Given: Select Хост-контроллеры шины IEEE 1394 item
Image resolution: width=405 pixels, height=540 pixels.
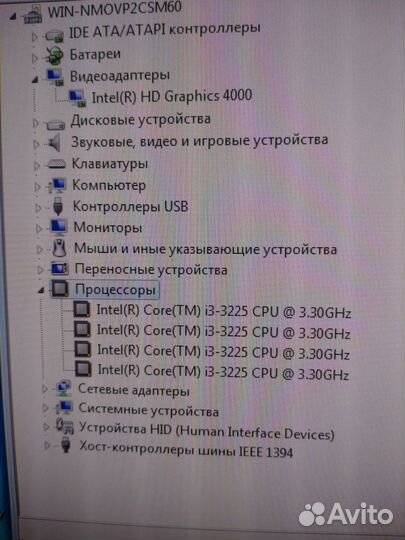Looking at the screenshot, I should point(186,449).
